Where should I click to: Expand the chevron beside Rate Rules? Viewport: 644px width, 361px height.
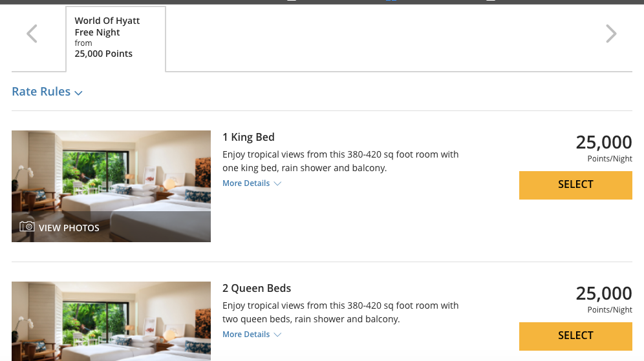[x=78, y=93]
